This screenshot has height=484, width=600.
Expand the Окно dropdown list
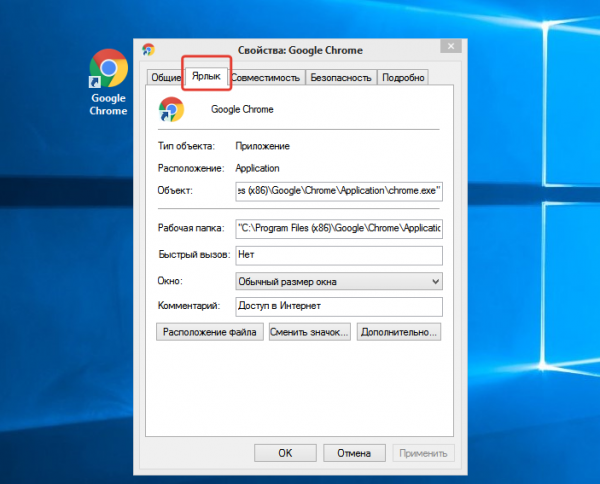point(339,282)
